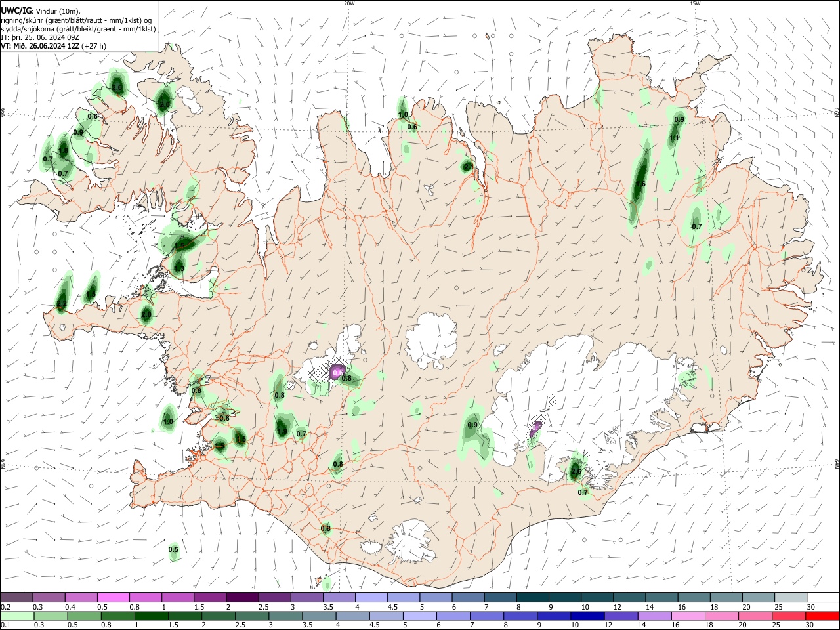The image size is (840, 630).
Task: Click the 1.6 precipitation value on the map
Action: pos(640,184)
